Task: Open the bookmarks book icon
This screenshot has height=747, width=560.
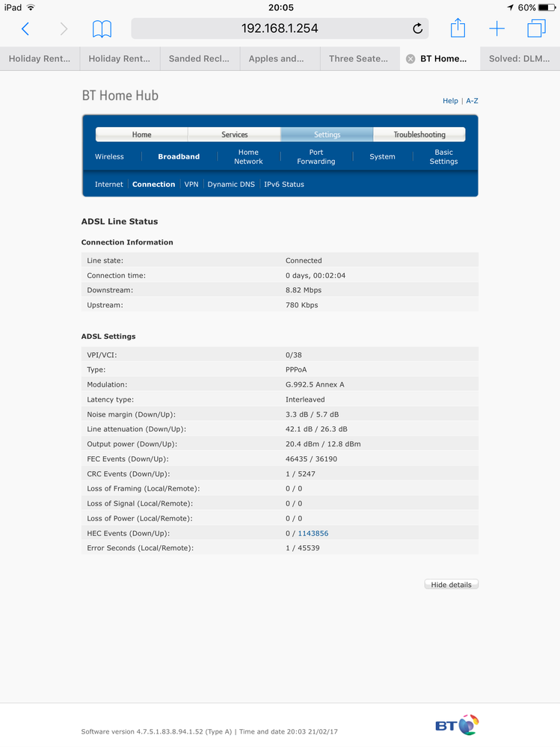Action: tap(102, 29)
